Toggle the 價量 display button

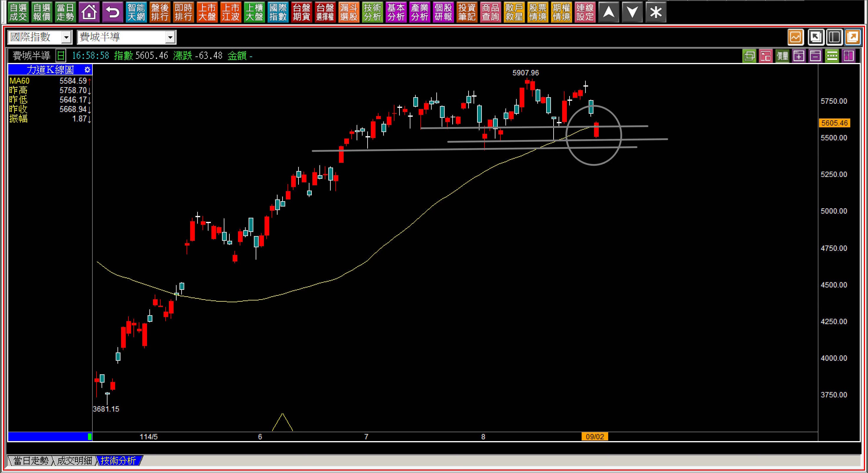tap(782, 56)
